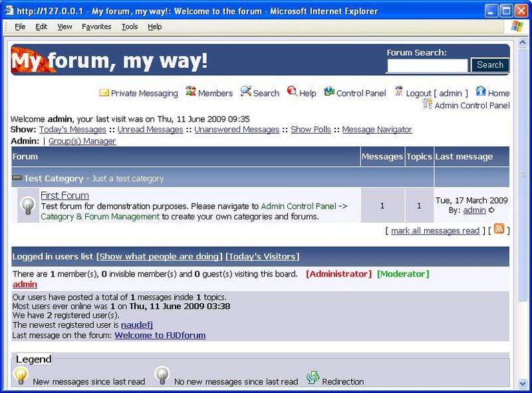Click the Logout user icon
Image resolution: width=532 pixels, height=393 pixels.
[399, 91]
